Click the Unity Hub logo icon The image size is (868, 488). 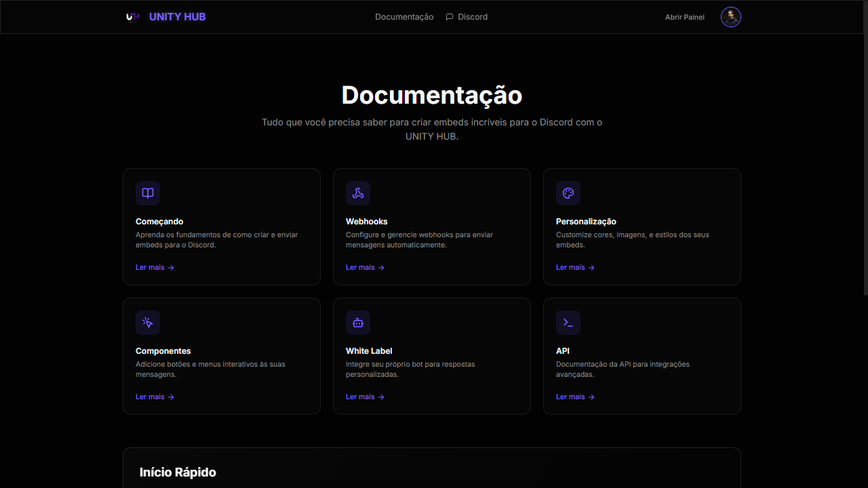pos(133,17)
